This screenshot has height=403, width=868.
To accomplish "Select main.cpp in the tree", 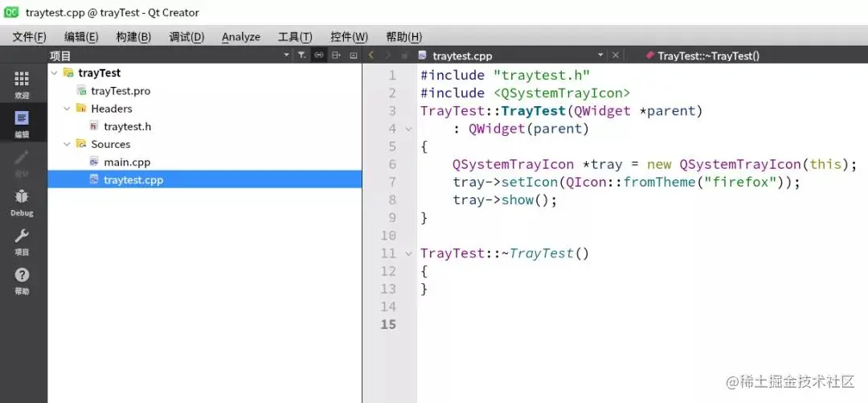I will [x=127, y=162].
